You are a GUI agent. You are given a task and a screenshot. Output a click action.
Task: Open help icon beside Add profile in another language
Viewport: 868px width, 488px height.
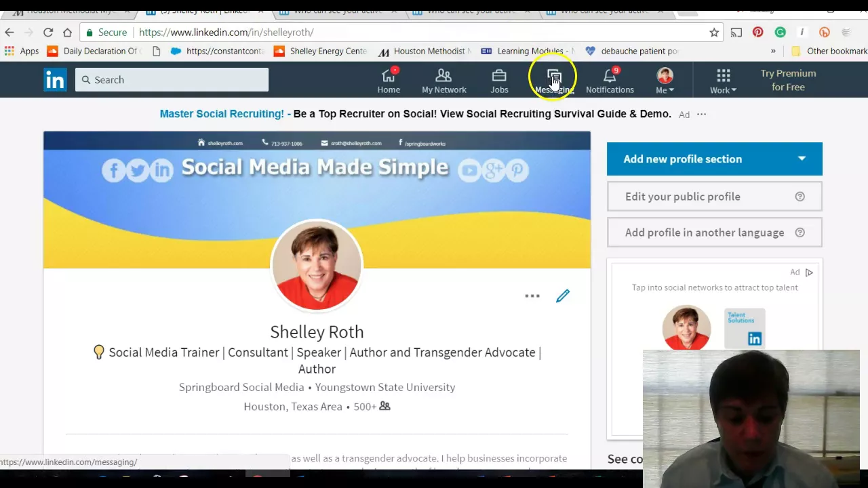coord(800,232)
